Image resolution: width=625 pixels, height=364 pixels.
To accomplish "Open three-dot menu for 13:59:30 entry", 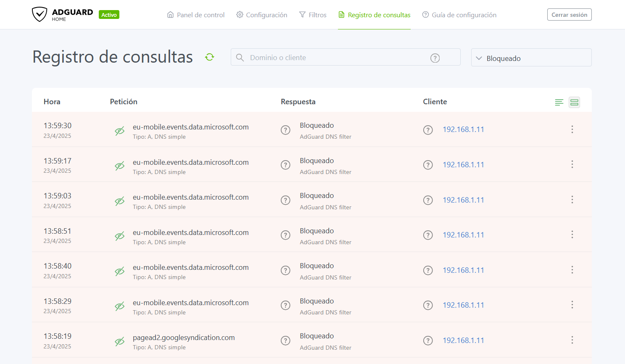I will (572, 129).
